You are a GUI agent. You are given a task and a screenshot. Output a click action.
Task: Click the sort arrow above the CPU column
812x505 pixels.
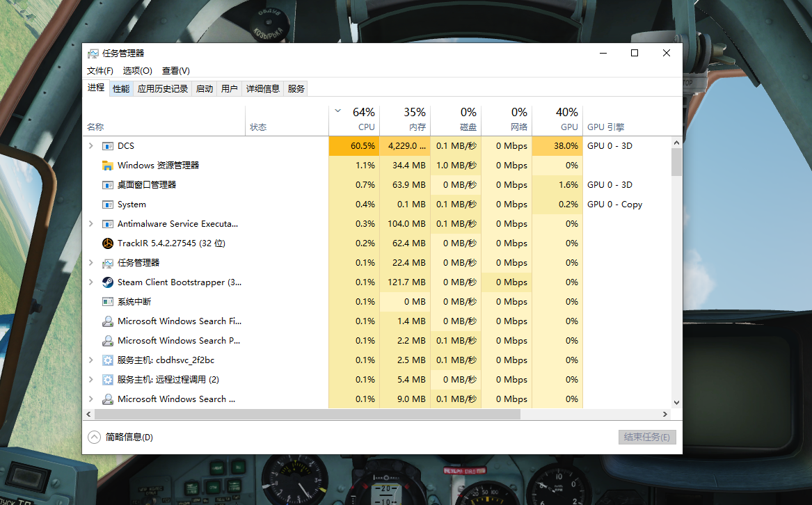(338, 111)
